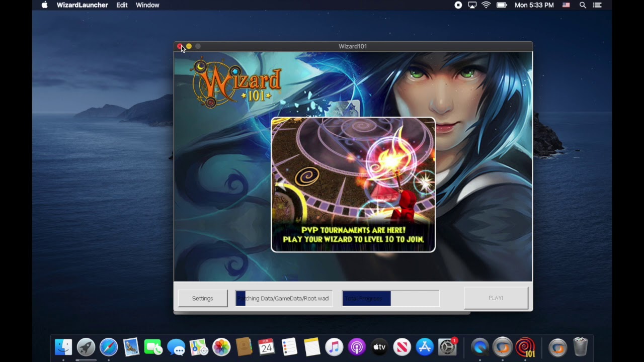The height and width of the screenshot is (362, 644).
Task: Open the Edit menu
Action: [x=122, y=5]
